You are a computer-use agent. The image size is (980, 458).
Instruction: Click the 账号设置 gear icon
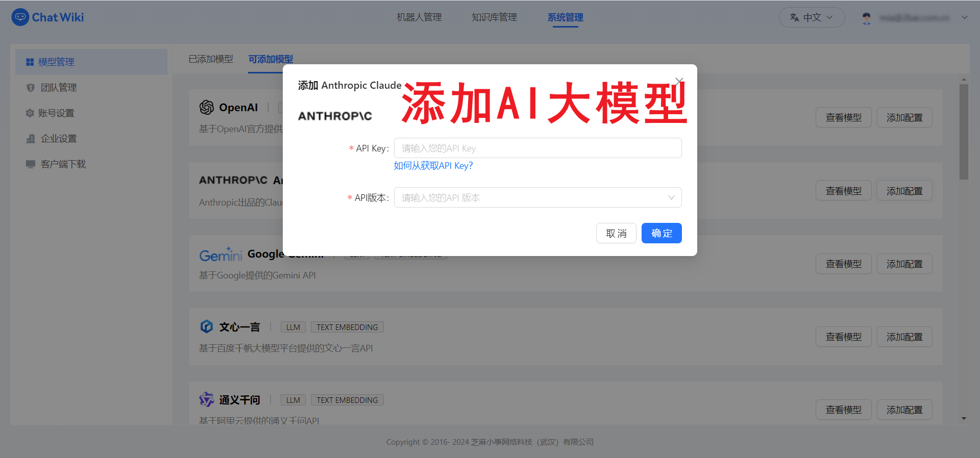point(30,113)
